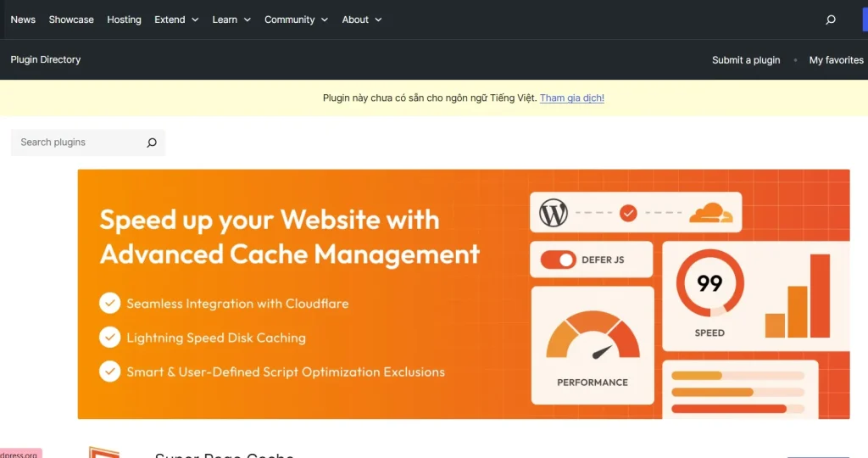Image resolution: width=868 pixels, height=458 pixels.
Task: Click the red checkmark badge in banner
Action: [628, 213]
